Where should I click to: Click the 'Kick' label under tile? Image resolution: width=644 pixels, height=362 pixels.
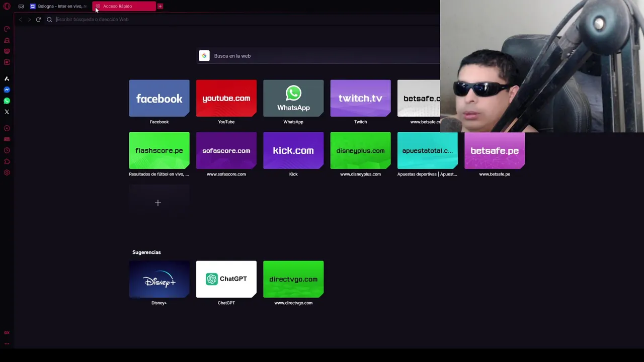[x=293, y=174]
